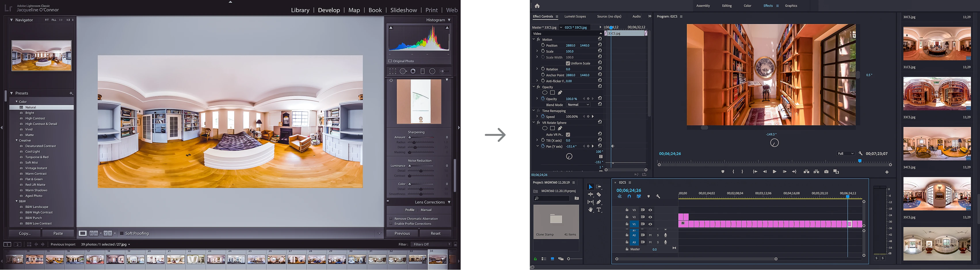980x270 pixels.
Task: Select the Adjustment Brush tool in Lightroom
Action: (444, 71)
